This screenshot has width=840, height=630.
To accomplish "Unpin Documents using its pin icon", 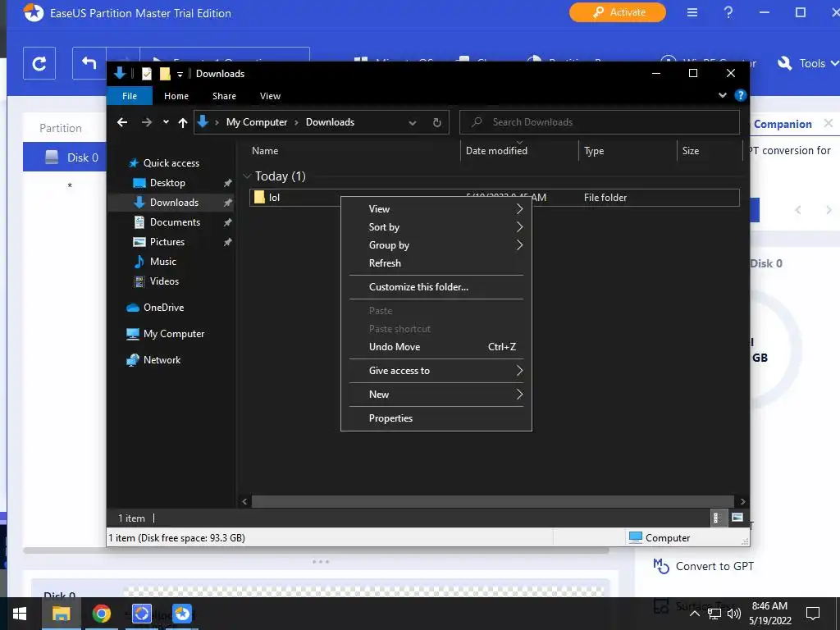I will 228,221.
